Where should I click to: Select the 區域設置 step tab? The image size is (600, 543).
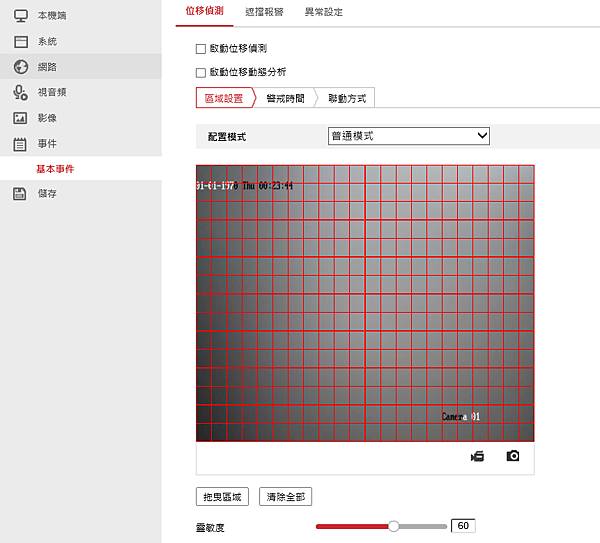(224, 98)
